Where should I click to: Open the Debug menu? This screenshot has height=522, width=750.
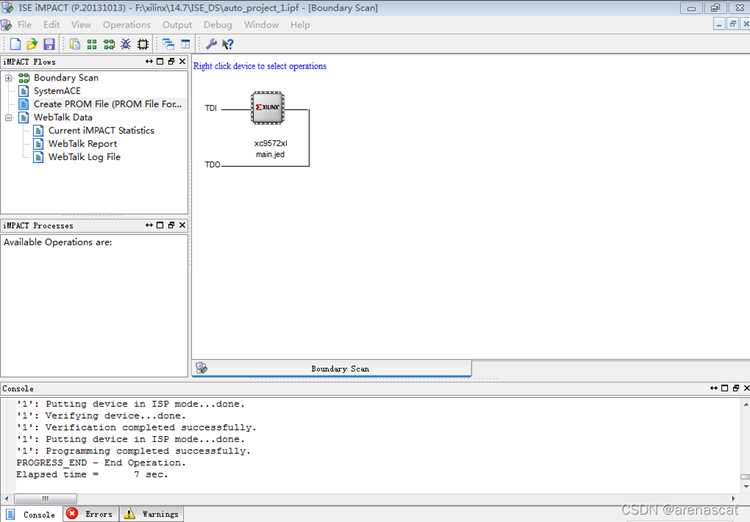point(218,25)
